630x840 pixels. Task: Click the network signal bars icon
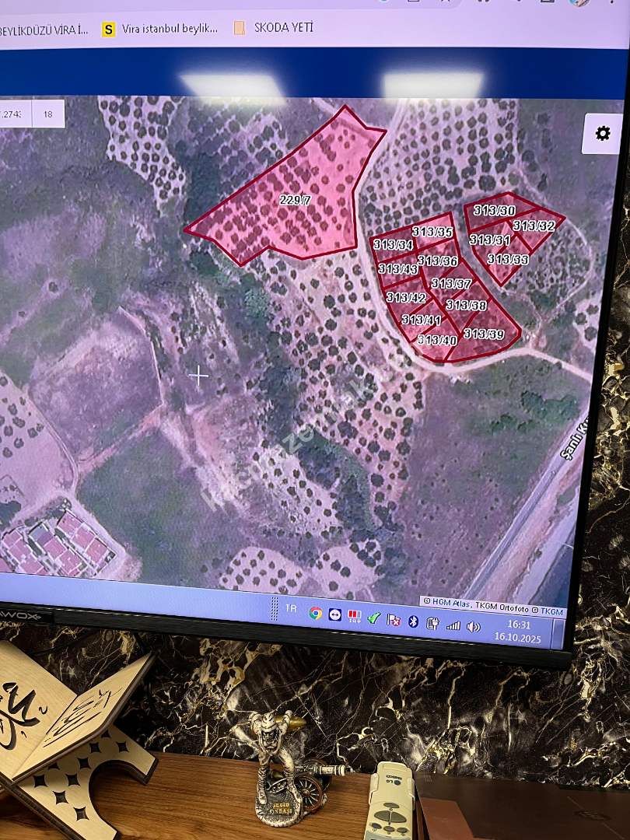(x=452, y=625)
